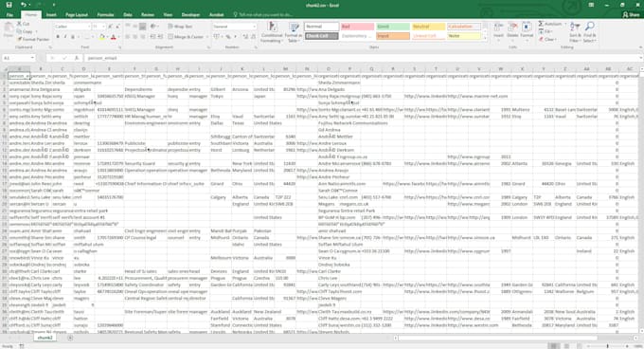
Task: Click the Format cells icon
Action: (527, 28)
